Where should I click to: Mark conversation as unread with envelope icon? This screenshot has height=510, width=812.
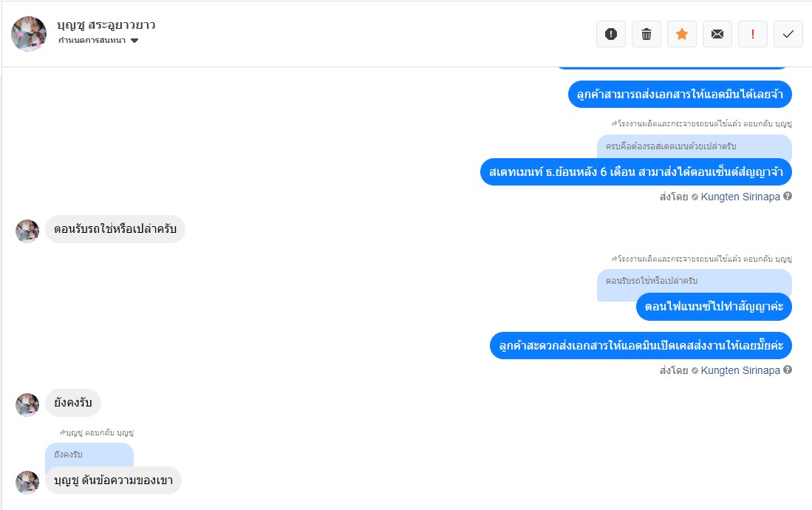point(717,34)
